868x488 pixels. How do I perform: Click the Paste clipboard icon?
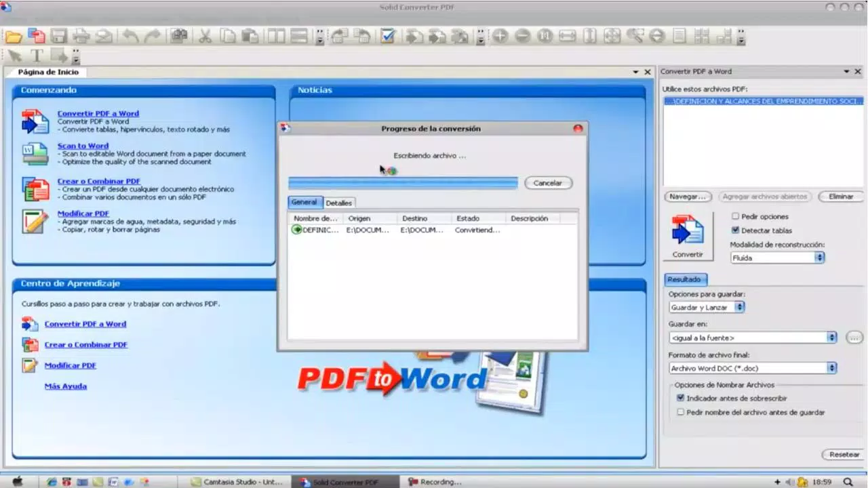coord(250,36)
